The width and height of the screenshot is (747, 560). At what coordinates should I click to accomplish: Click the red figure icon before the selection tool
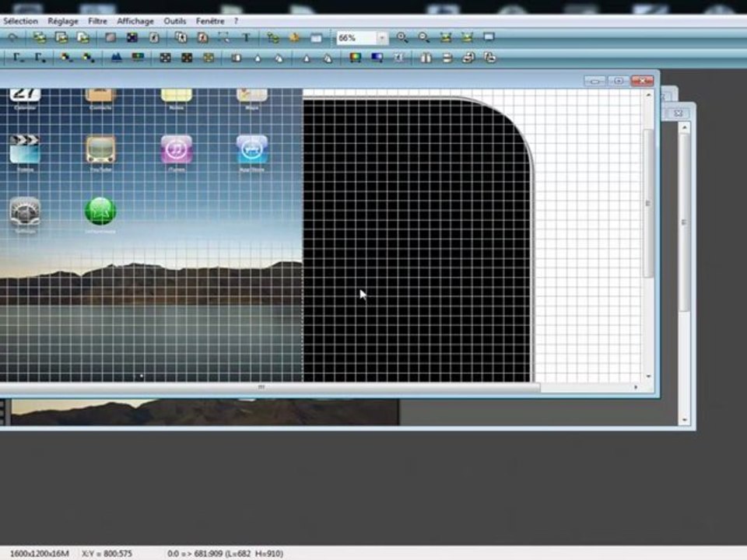point(202,37)
